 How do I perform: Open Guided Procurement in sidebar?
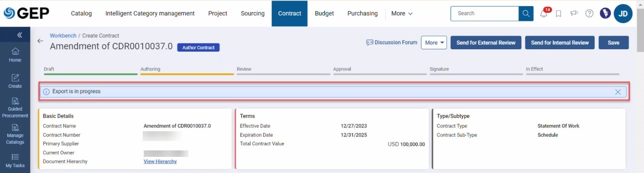pos(15,108)
